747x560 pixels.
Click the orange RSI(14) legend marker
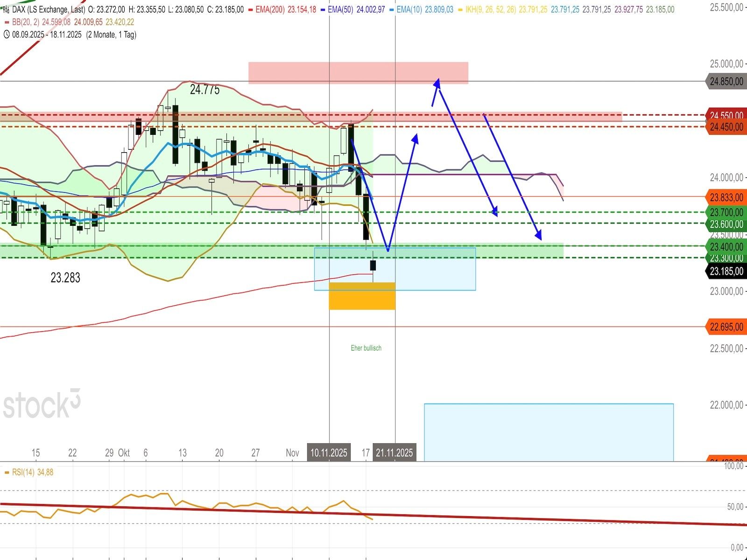7,472
